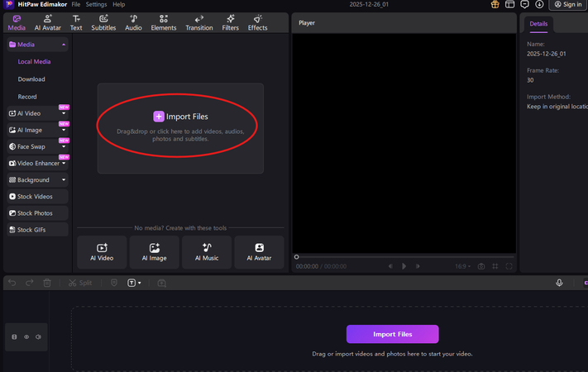
Task: Click the crop icon in player
Action: pos(495,266)
